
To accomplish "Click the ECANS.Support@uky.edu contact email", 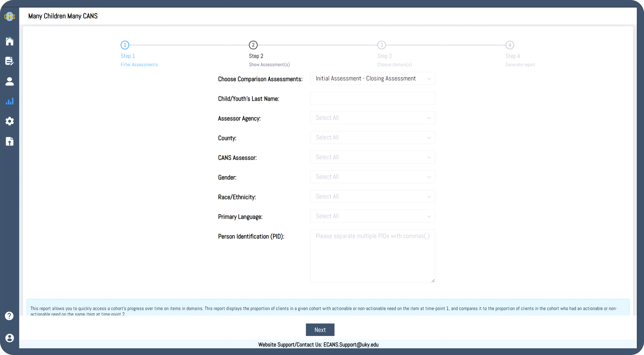I will coord(351,344).
